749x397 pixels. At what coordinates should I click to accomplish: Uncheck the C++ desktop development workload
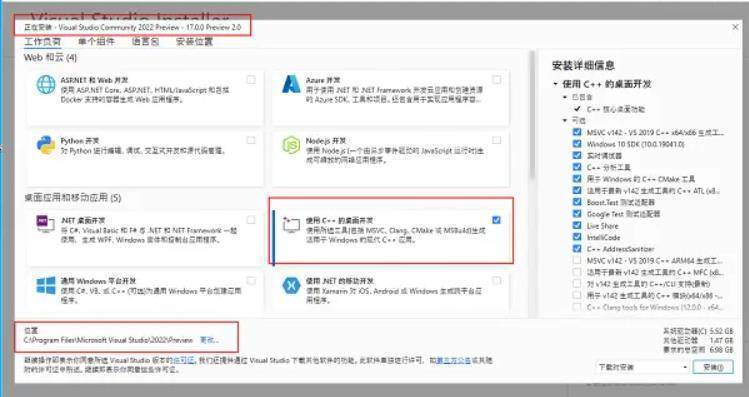[497, 220]
